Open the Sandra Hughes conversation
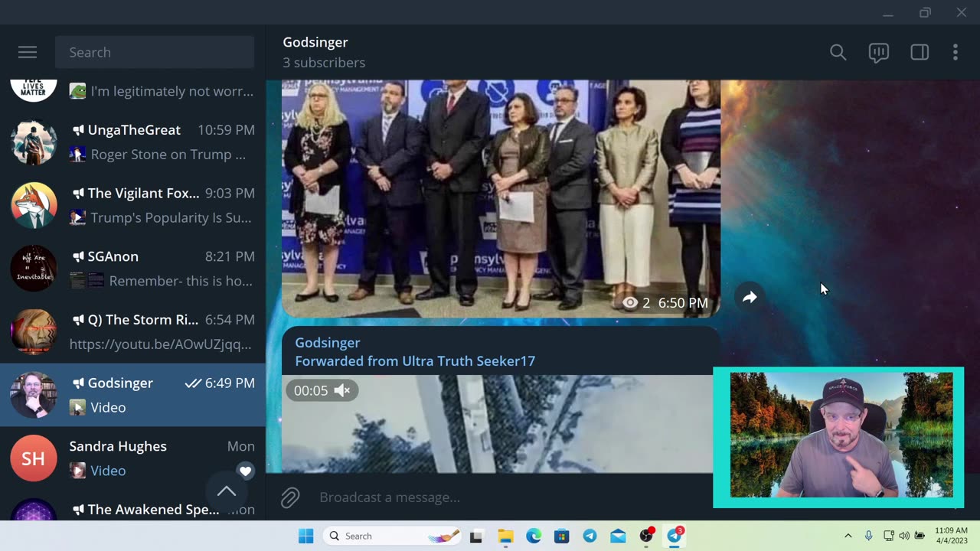 [x=133, y=458]
